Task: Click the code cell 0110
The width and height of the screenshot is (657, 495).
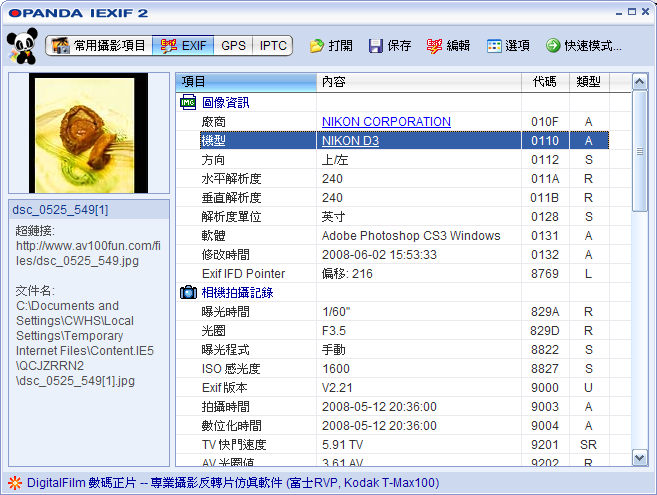Action: click(x=545, y=140)
